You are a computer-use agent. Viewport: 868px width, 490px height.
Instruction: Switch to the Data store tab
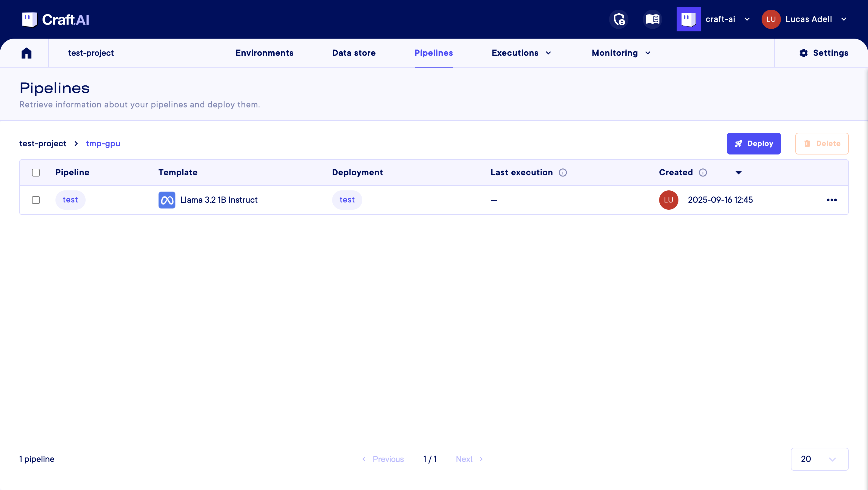coord(354,53)
